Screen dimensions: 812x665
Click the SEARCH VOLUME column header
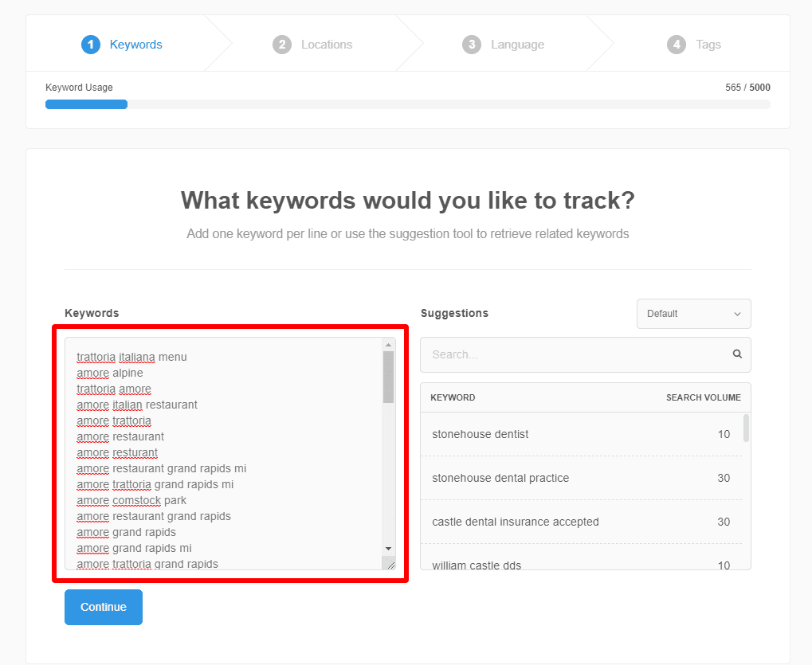[703, 397]
